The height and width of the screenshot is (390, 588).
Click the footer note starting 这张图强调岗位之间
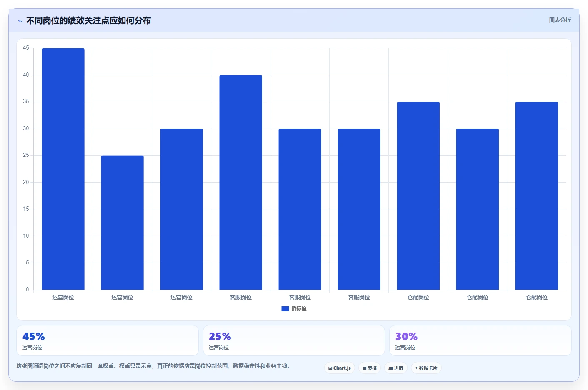[x=153, y=366]
